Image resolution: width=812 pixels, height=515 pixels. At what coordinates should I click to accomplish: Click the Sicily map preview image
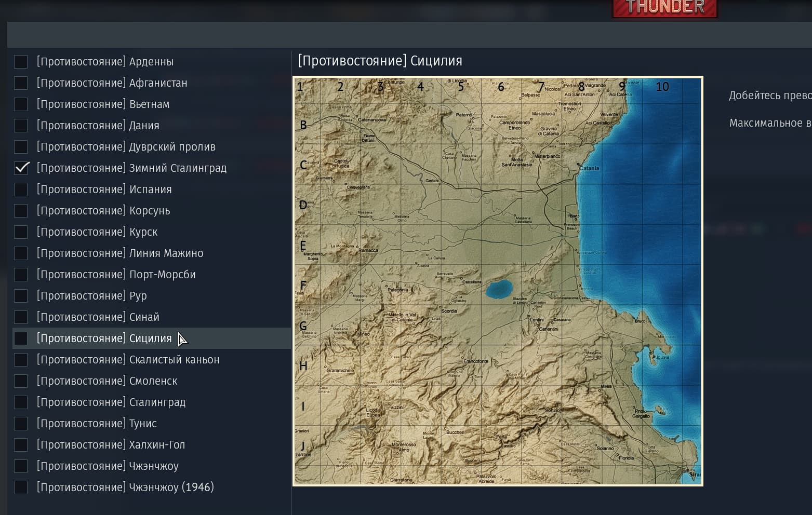498,281
